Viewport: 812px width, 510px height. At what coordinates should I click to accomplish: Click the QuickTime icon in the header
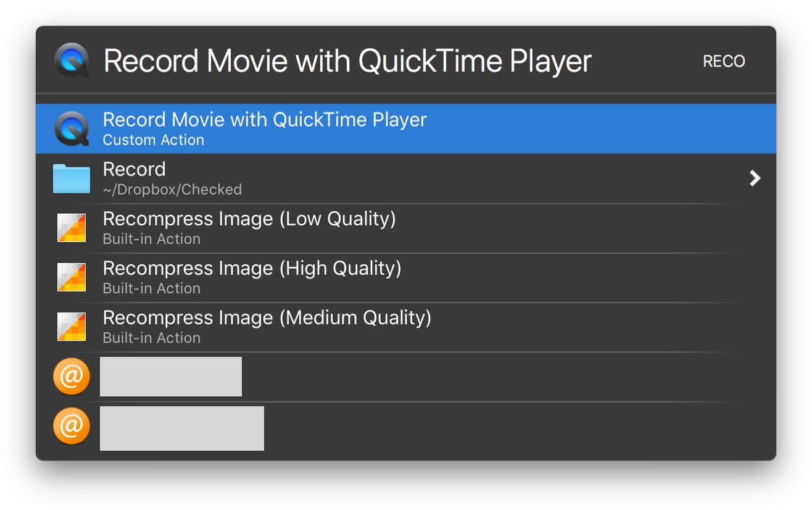[72, 61]
